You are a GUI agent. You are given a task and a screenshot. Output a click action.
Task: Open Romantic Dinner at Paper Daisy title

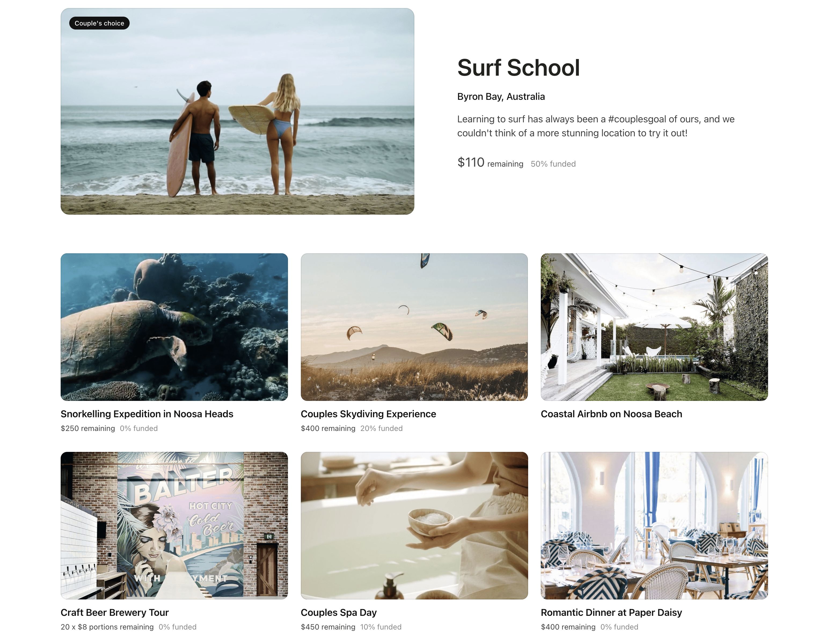point(611,612)
